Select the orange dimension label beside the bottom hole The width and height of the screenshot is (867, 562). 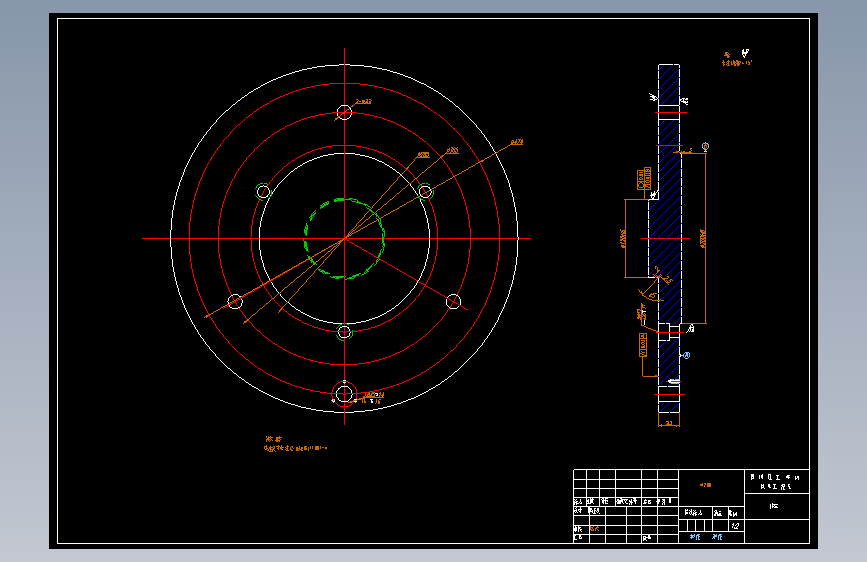373,397
